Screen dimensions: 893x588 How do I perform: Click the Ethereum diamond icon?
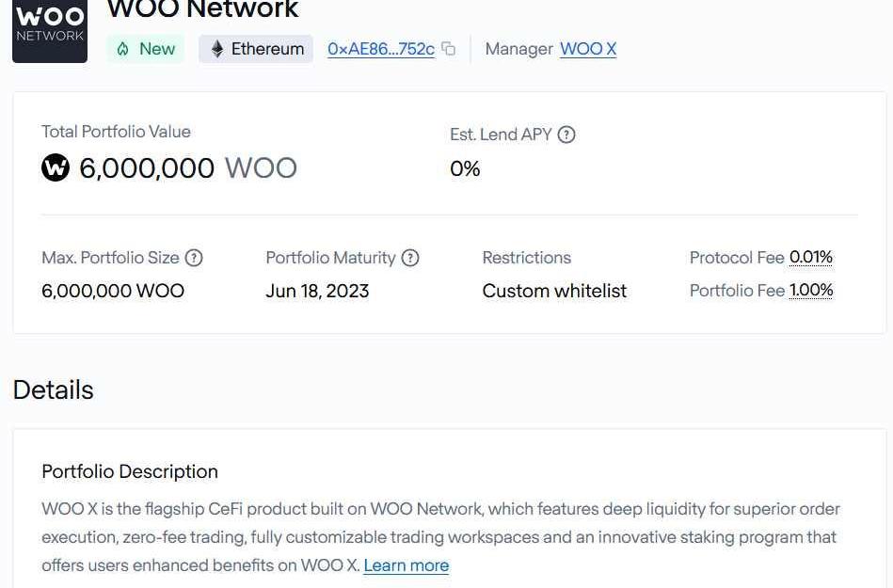pos(217,49)
